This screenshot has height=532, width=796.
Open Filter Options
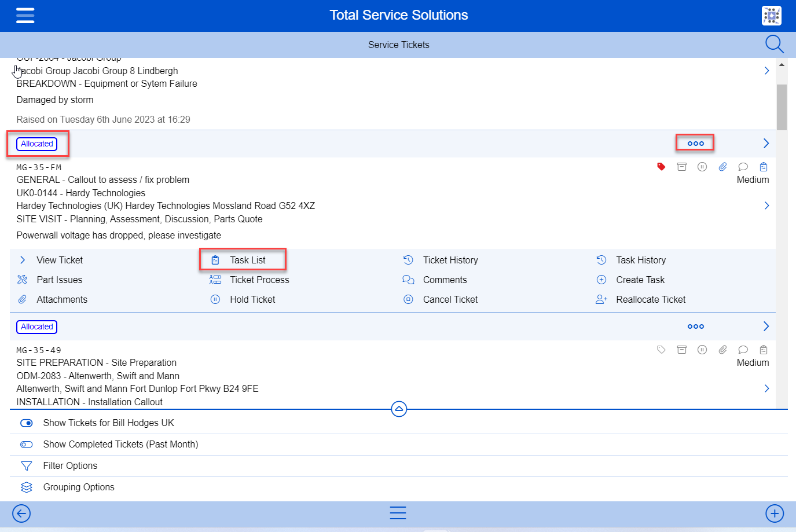[70, 465]
